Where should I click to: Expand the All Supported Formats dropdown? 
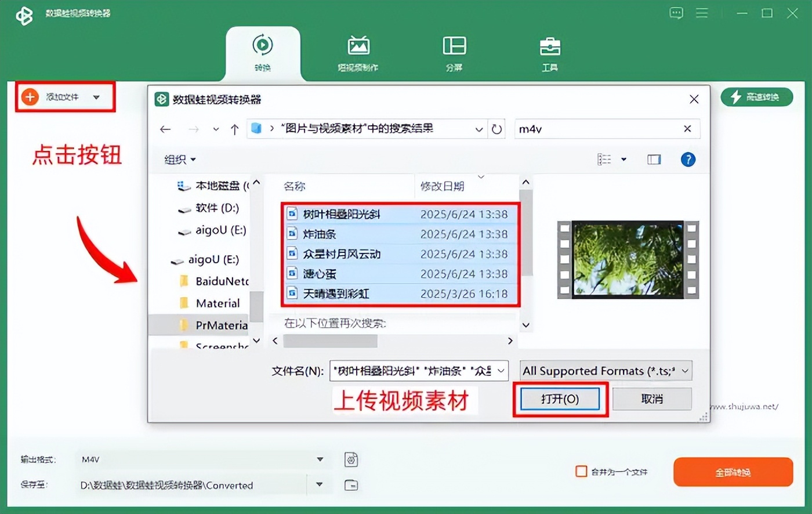coord(684,371)
